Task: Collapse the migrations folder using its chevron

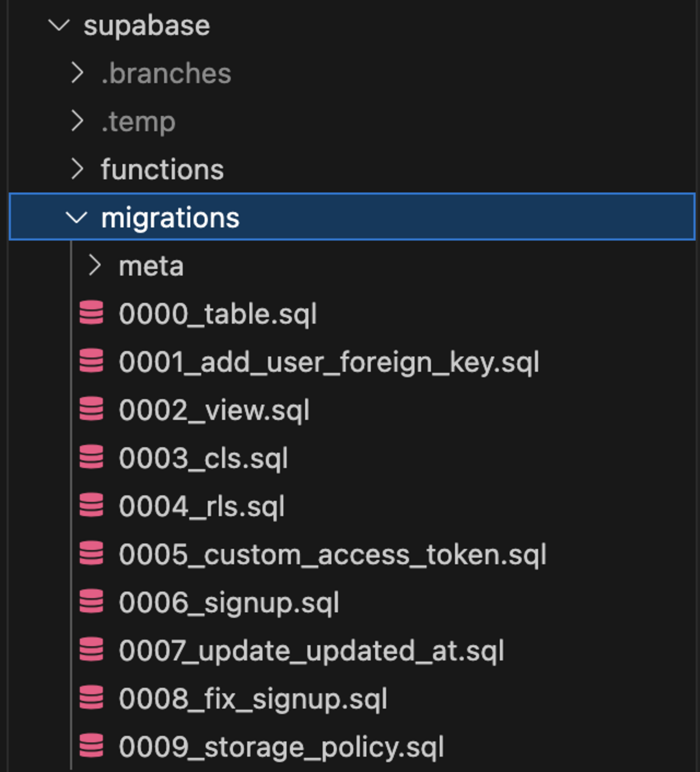Action: pos(77,217)
